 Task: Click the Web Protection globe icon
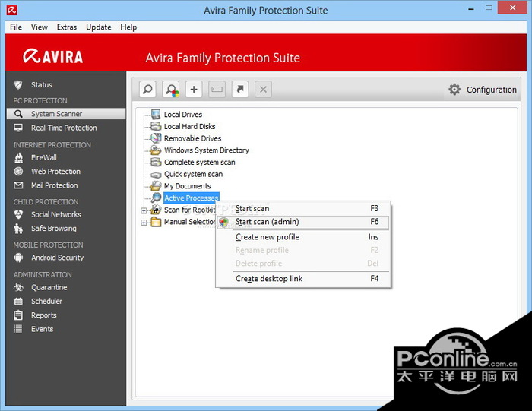(18, 172)
